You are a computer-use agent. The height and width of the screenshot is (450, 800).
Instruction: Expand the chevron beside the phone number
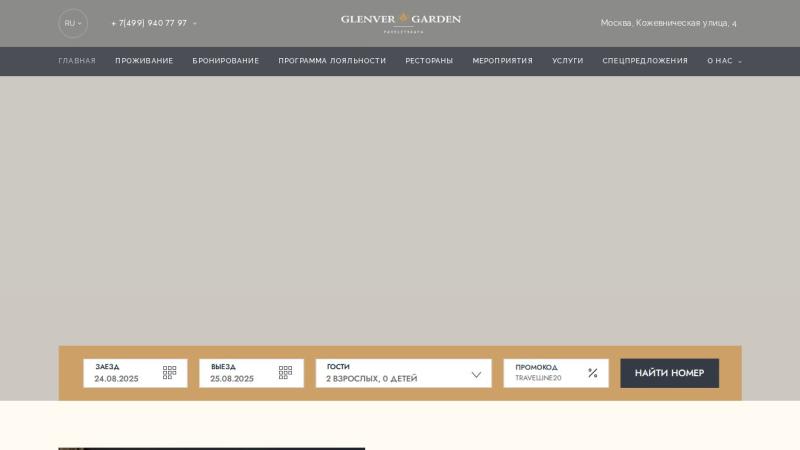point(195,23)
